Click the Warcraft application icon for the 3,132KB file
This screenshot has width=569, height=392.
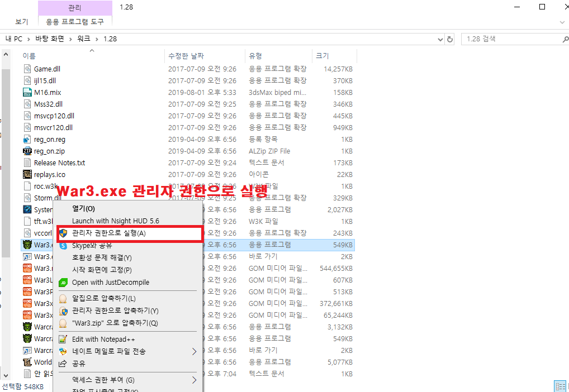click(x=27, y=327)
